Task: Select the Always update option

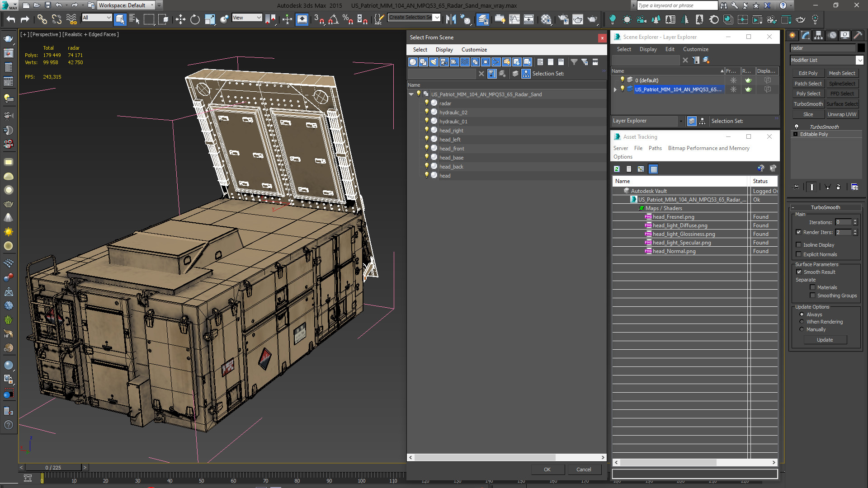Action: point(802,314)
